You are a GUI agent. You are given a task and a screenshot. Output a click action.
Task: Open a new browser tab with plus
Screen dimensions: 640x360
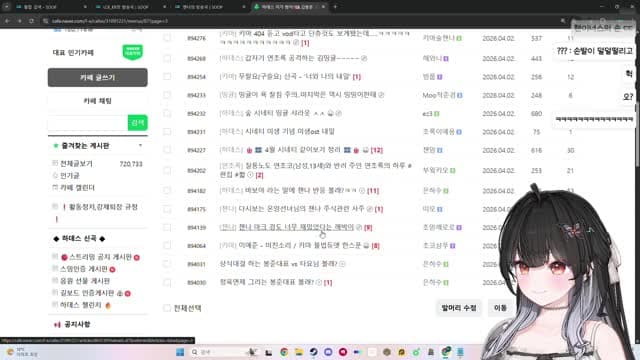[x=335, y=7]
